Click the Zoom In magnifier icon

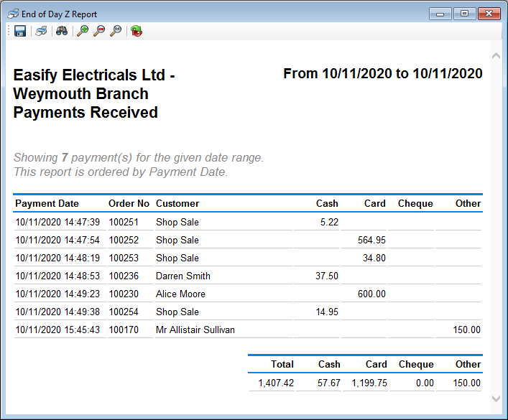pos(83,31)
